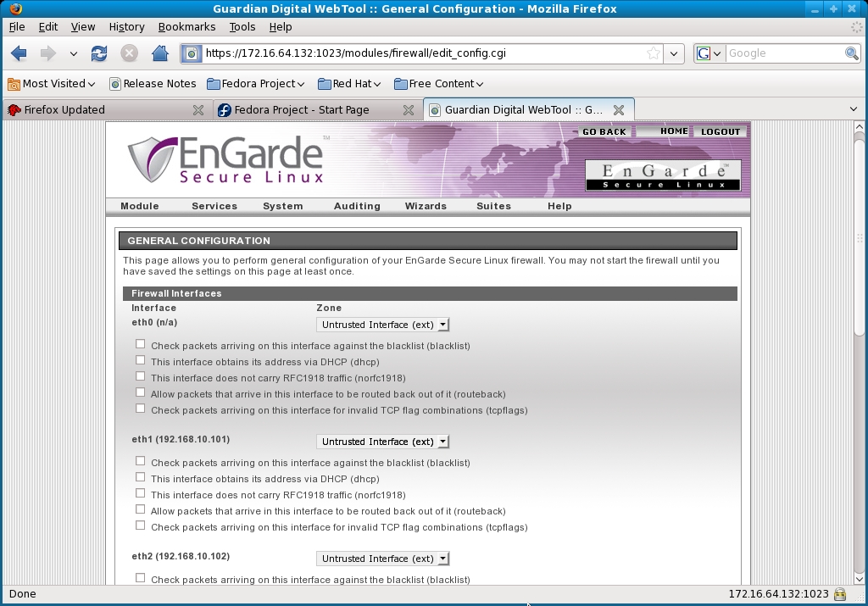Open the View menu
The image size is (868, 606).
tap(82, 26)
